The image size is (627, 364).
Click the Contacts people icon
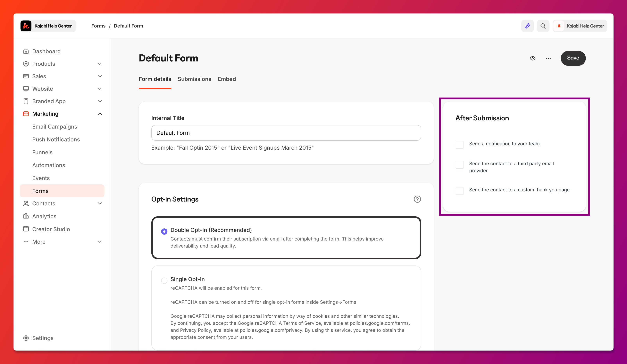(x=26, y=203)
